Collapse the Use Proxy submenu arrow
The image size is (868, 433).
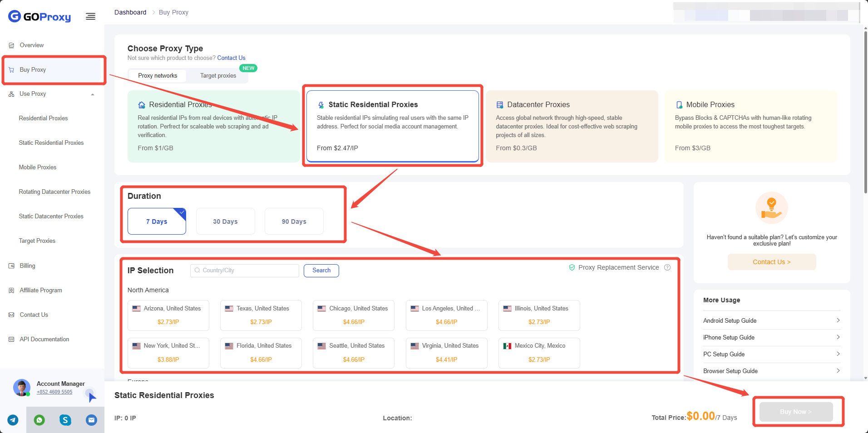[x=93, y=94]
